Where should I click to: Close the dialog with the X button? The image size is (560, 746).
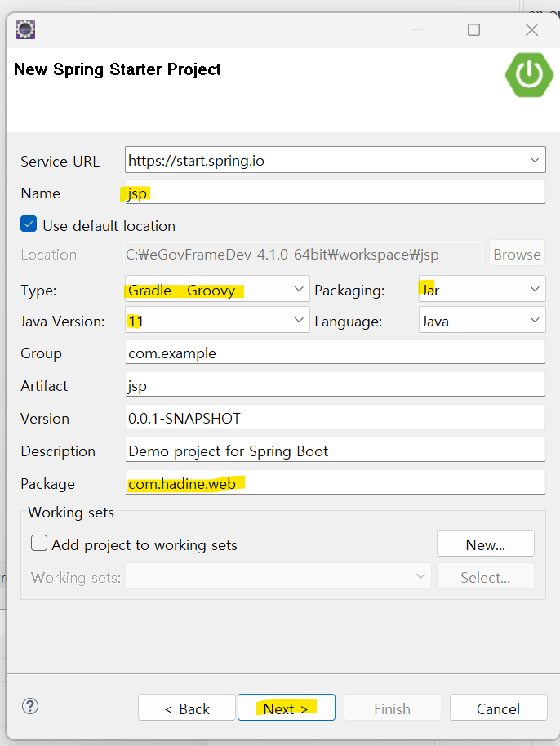click(x=532, y=30)
